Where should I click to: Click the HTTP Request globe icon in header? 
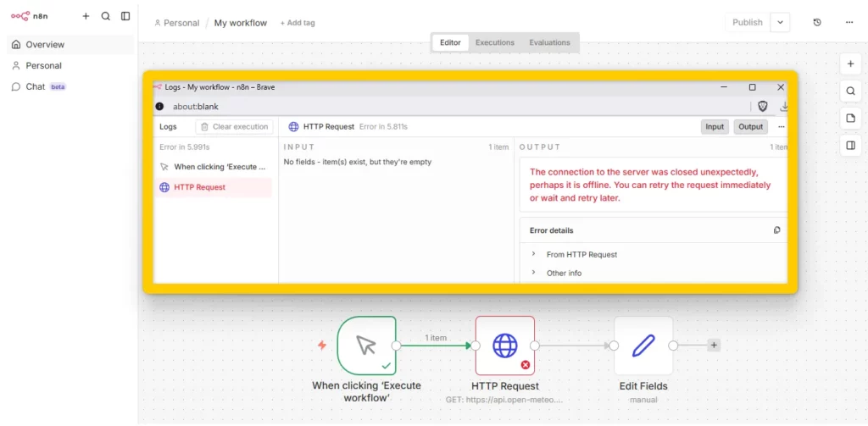coord(294,127)
